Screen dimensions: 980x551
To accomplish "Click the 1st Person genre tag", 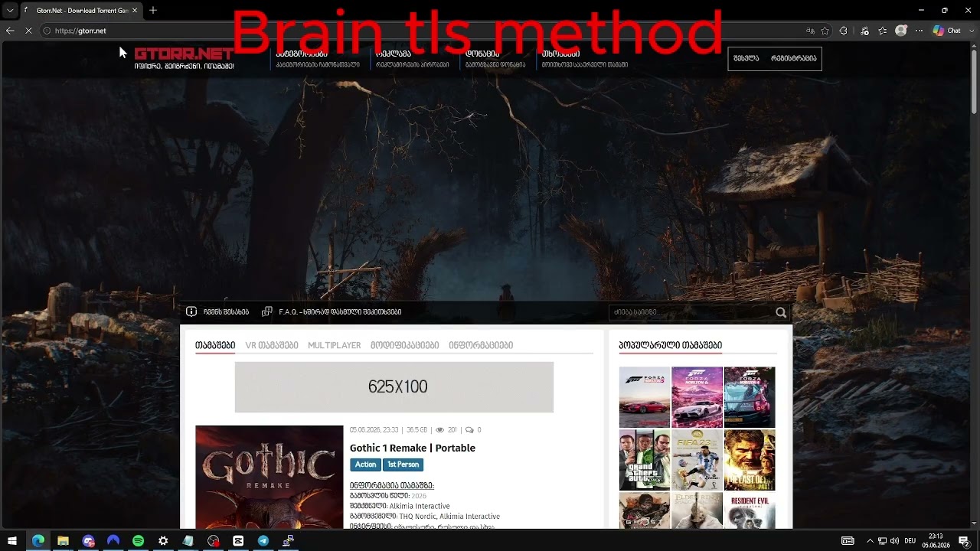I will (x=403, y=465).
